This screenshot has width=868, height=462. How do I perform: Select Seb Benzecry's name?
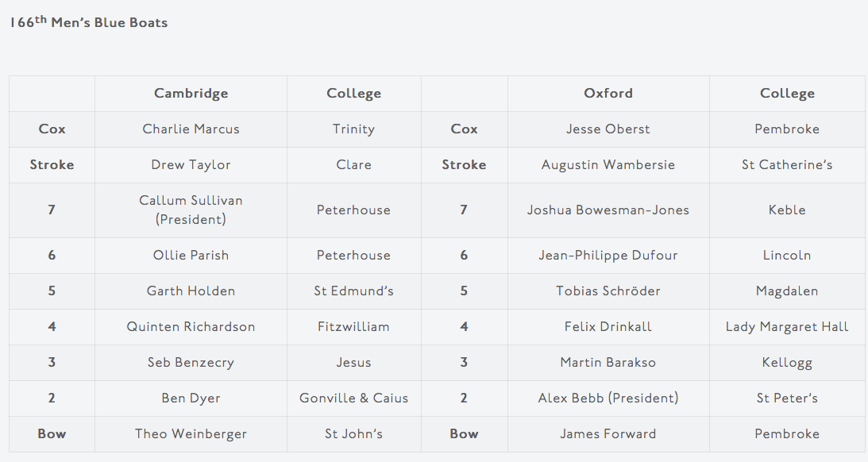191,363
